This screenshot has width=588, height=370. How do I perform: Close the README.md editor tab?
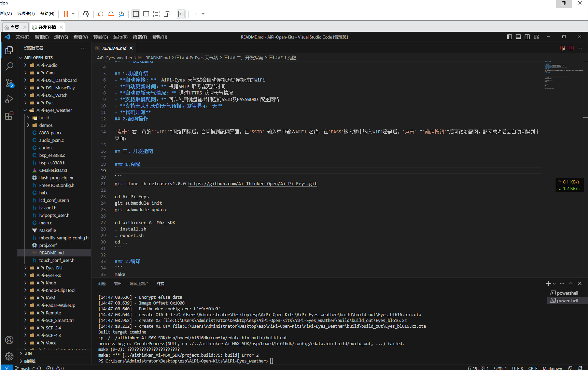click(x=131, y=48)
